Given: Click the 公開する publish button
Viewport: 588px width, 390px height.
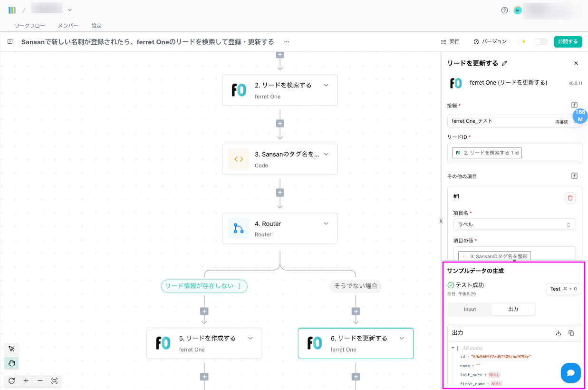Looking at the screenshot, I should tap(568, 42).
